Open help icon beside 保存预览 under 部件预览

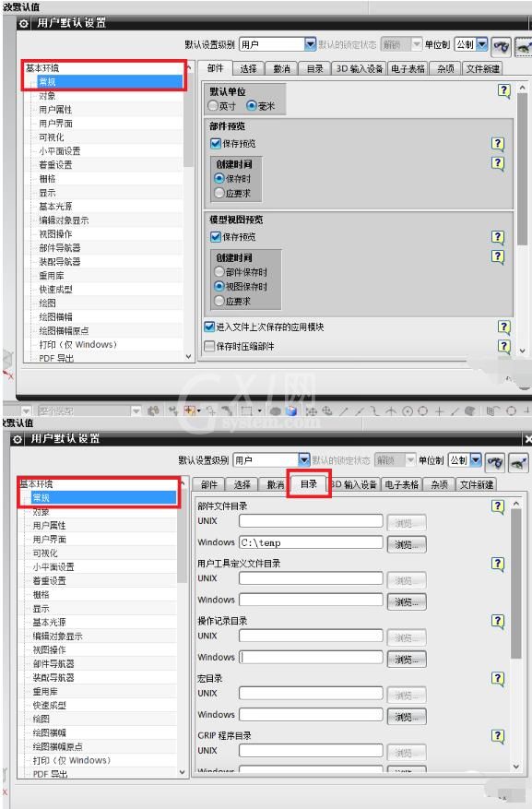pos(498,144)
